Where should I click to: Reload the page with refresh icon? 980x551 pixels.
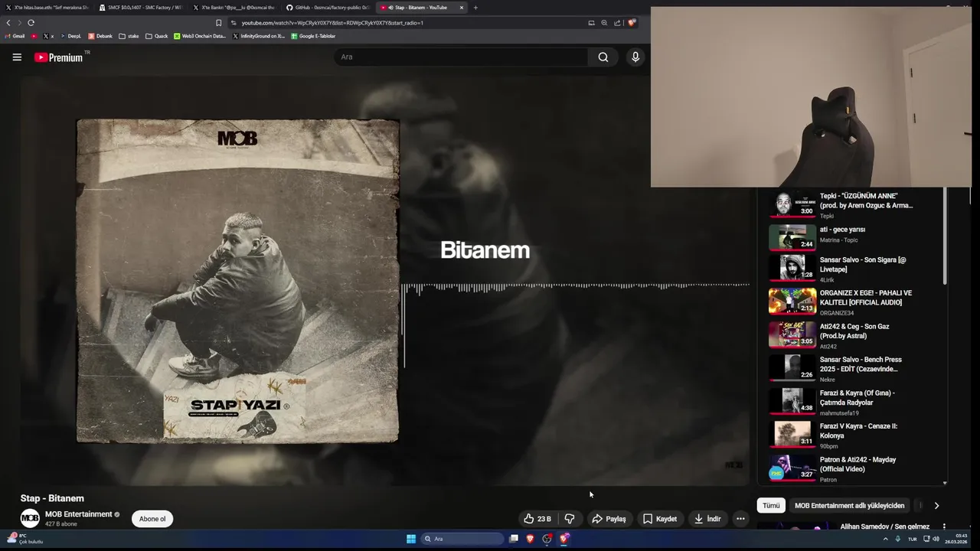[x=31, y=23]
